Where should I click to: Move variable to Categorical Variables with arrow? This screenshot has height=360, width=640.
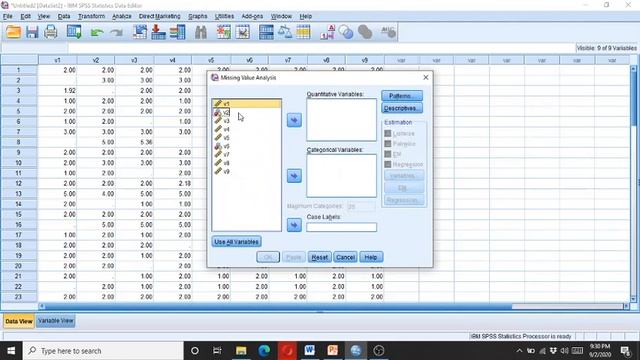294,176
